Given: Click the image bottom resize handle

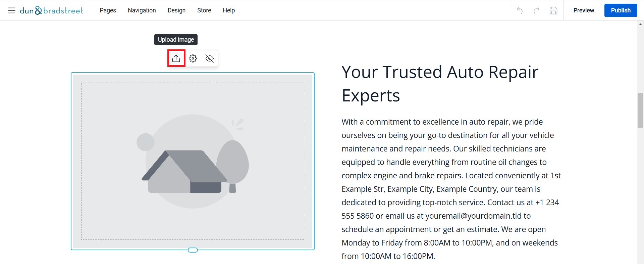Looking at the screenshot, I should pyautogui.click(x=193, y=250).
